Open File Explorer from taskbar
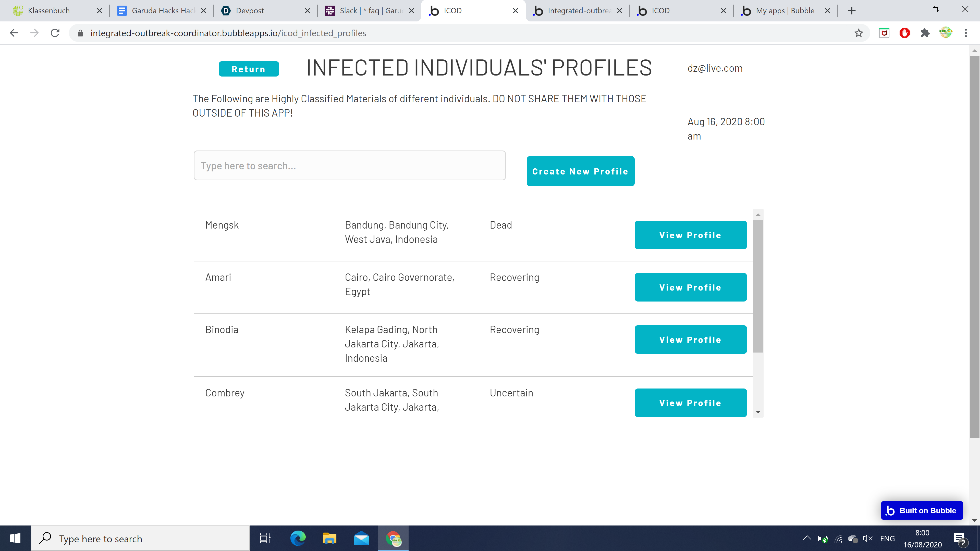The height and width of the screenshot is (551, 980). tap(329, 539)
